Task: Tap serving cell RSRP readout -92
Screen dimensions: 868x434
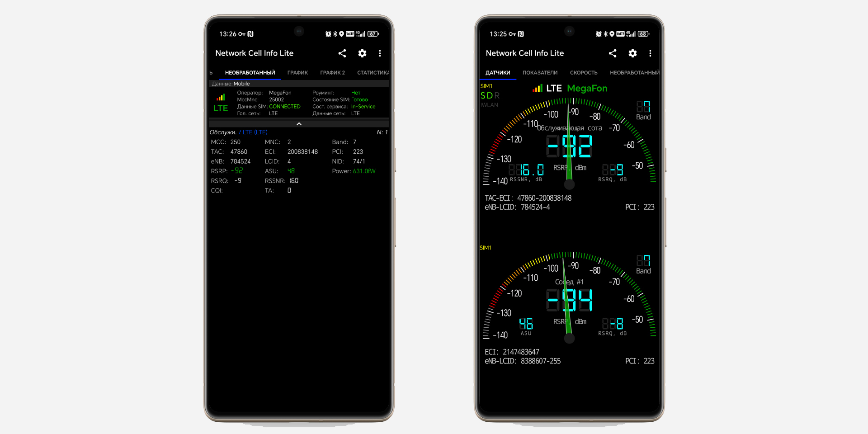Action: [x=569, y=146]
